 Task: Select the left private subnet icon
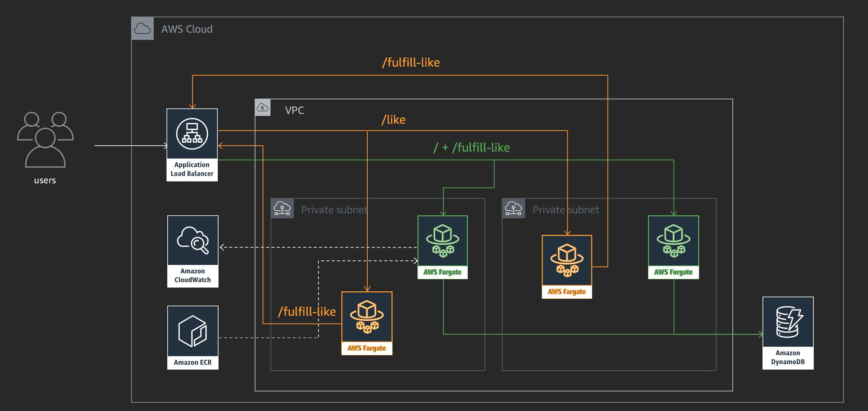click(x=282, y=208)
